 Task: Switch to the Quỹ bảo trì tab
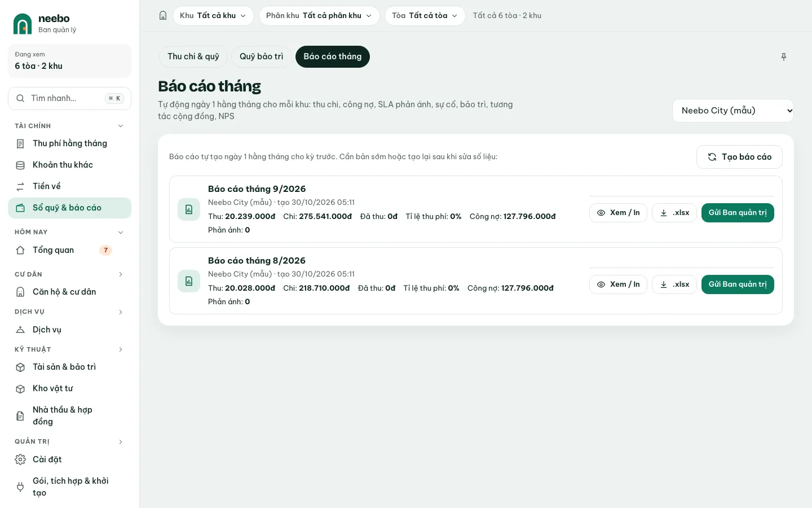[x=262, y=56]
